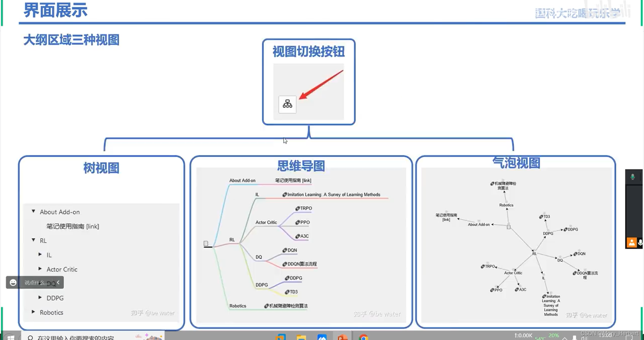644x340 pixels.
Task: Toggle the green microphone in meeting panel
Action: tap(633, 177)
